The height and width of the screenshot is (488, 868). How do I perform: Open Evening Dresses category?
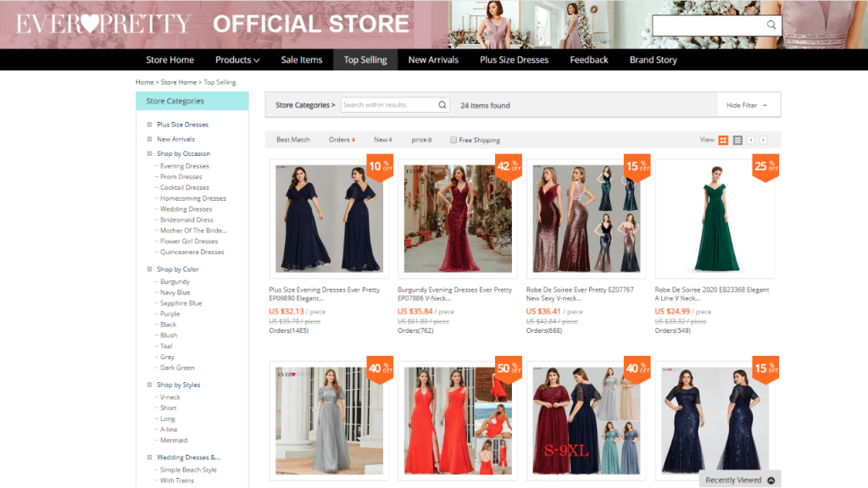pos(185,166)
